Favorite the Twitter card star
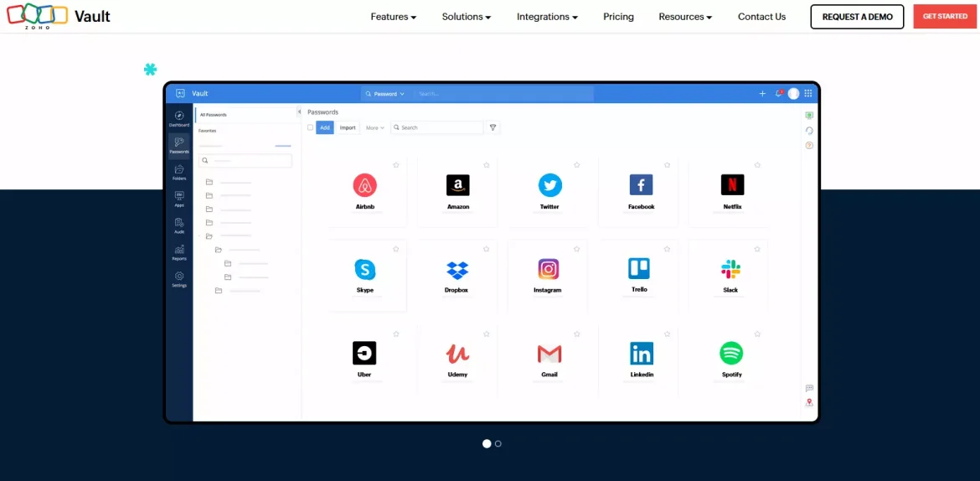 pos(577,165)
